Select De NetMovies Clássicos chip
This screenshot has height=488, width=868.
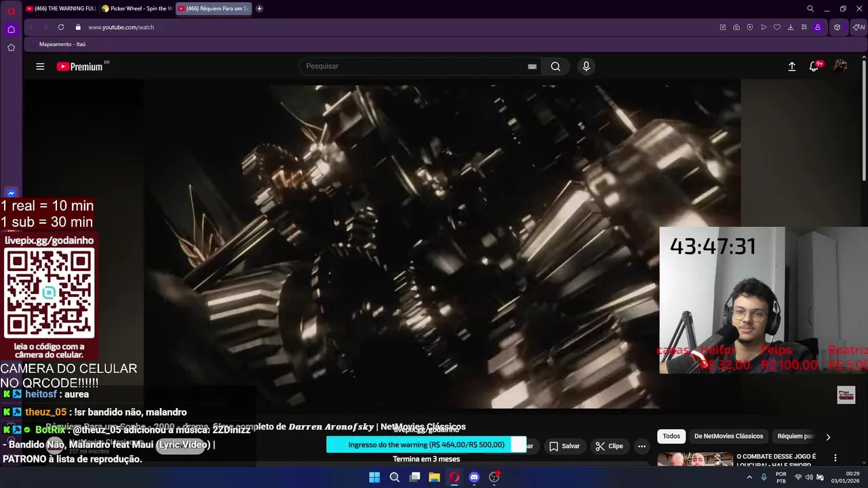click(x=729, y=436)
